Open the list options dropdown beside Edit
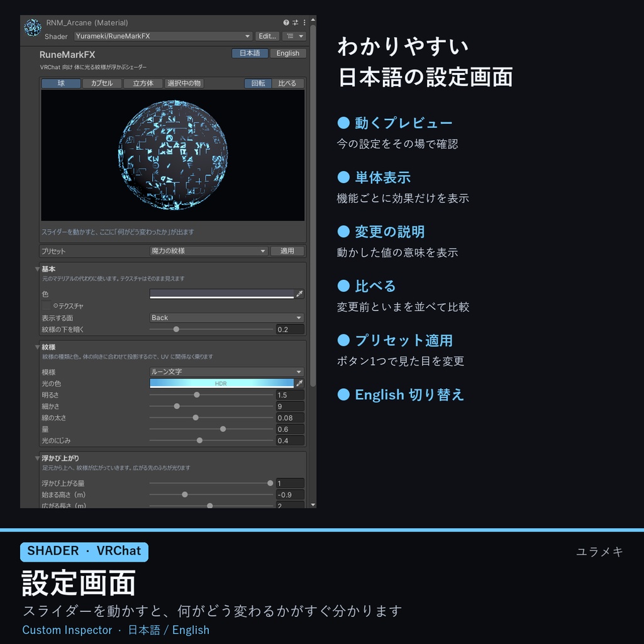This screenshot has width=644, height=644. [294, 36]
